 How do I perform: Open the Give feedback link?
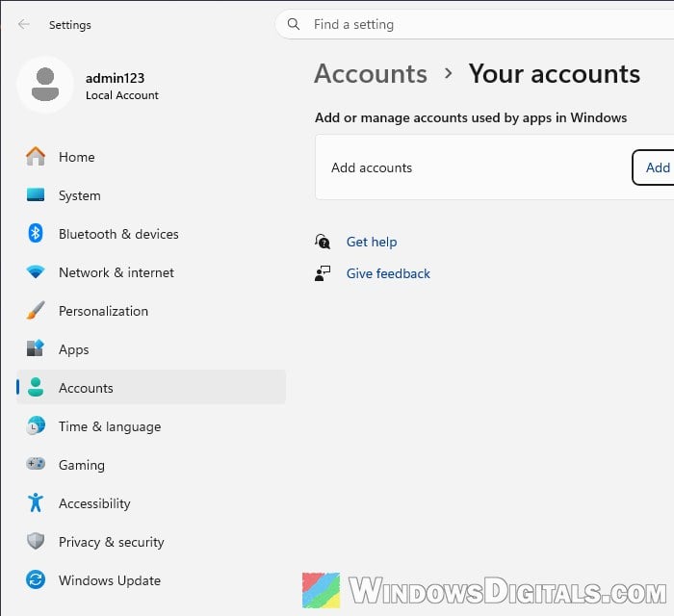pyautogui.click(x=388, y=273)
